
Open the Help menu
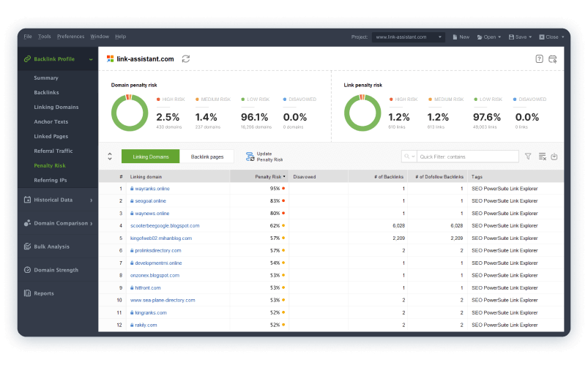120,37
